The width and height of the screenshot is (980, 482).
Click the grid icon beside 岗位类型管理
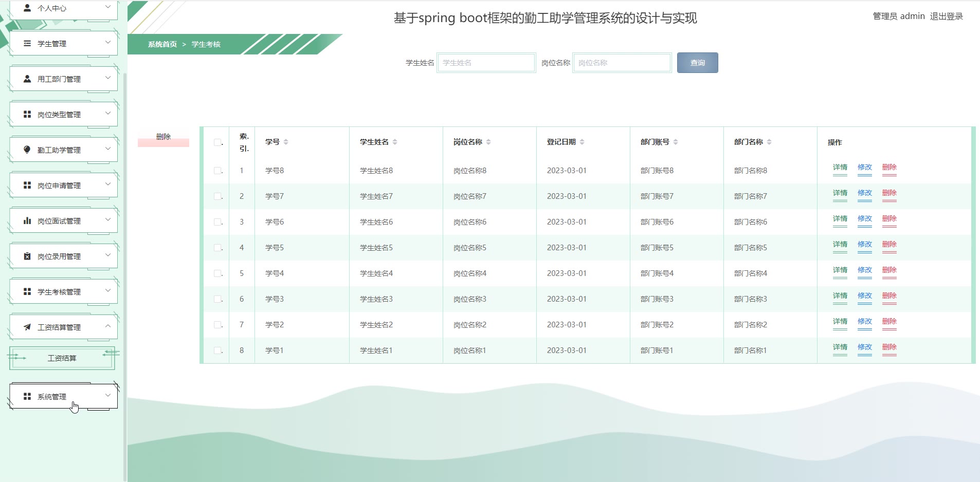coord(27,115)
